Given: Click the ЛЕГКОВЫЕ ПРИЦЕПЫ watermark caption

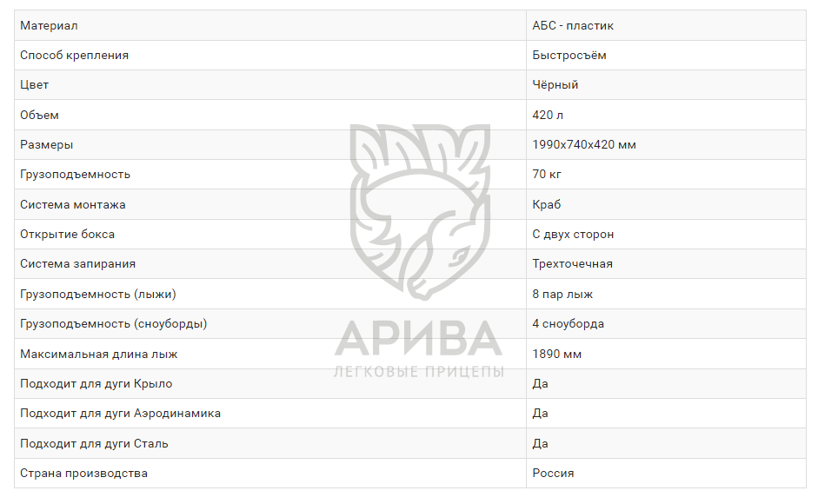Looking at the screenshot, I should (419, 372).
